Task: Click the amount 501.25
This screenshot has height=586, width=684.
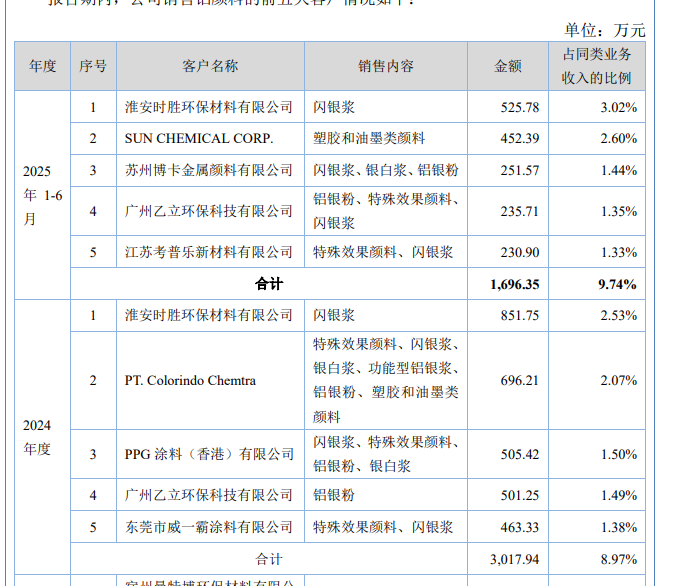Action: [520, 495]
